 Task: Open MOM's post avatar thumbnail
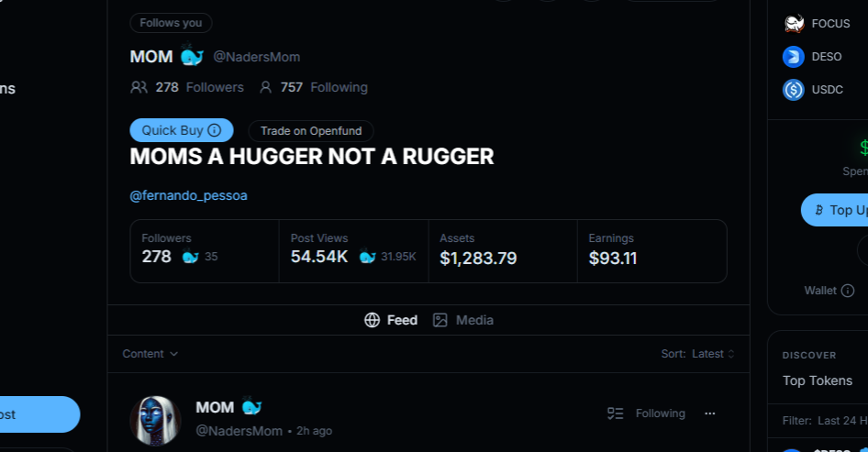155,421
